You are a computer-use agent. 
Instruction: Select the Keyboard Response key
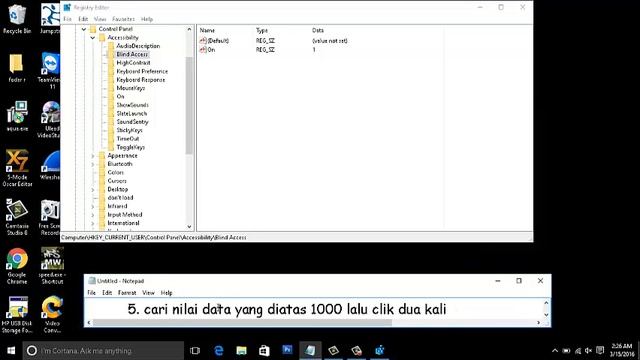(141, 80)
